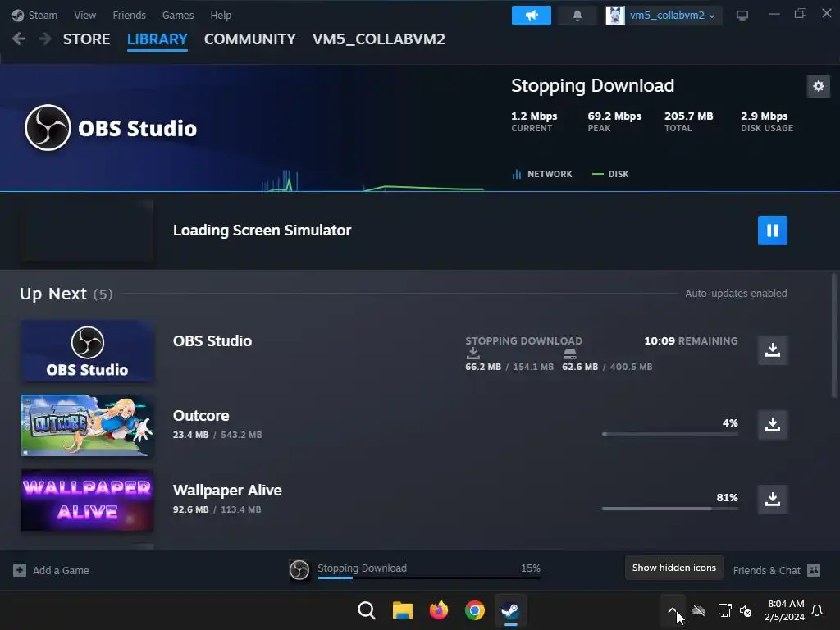The height and width of the screenshot is (630, 840).
Task: Click the blue announcements megaphone button
Action: coord(531,16)
